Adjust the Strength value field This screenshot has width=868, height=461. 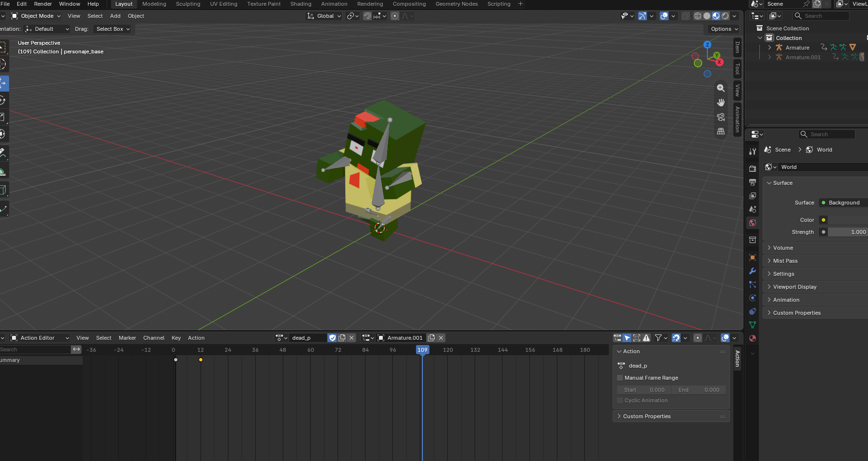pos(848,232)
